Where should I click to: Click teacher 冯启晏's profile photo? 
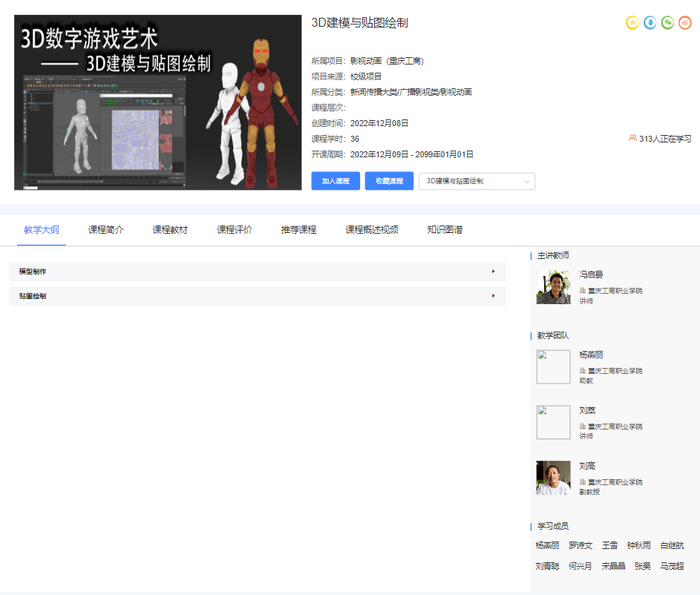pos(553,287)
